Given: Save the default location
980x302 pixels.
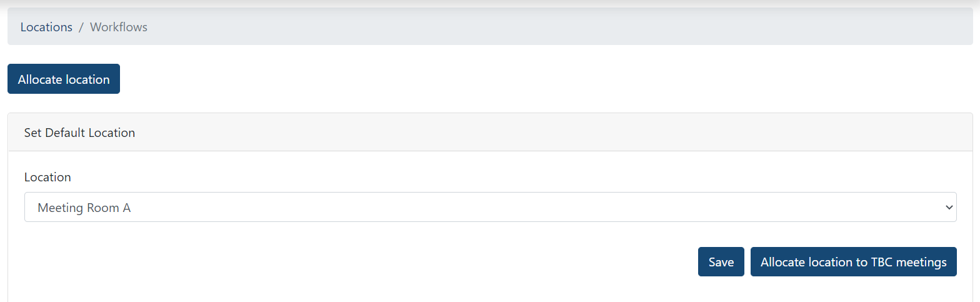Looking at the screenshot, I should click(721, 262).
